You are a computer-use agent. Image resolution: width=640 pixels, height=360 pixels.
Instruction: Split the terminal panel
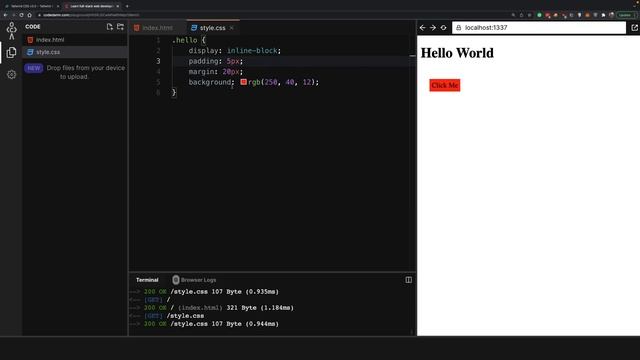pyautogui.click(x=409, y=280)
